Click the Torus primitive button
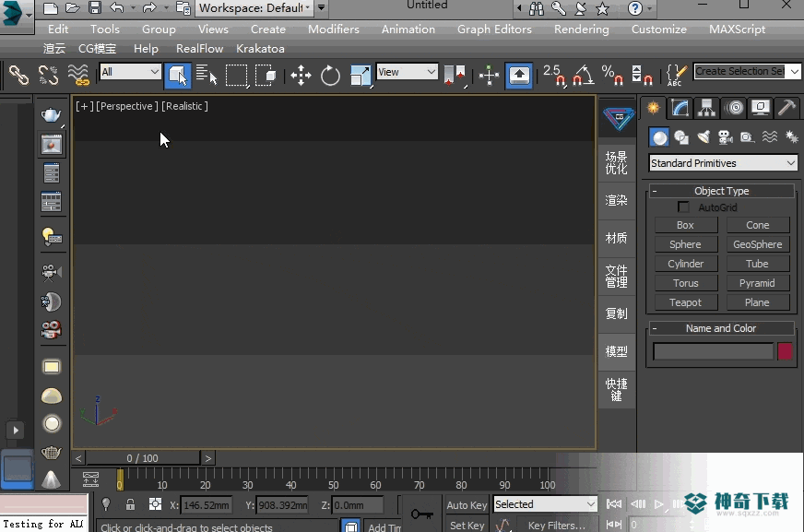The image size is (804, 532). [x=686, y=283]
